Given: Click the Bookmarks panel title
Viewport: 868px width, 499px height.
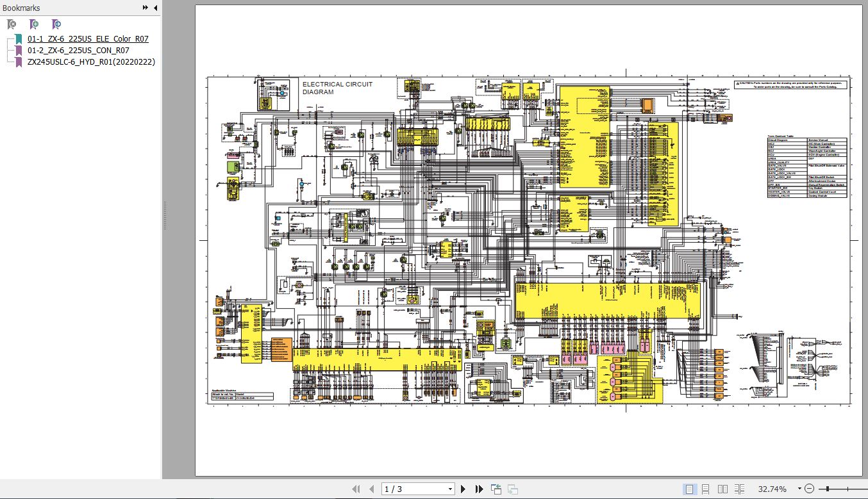Looking at the screenshot, I should [21, 8].
